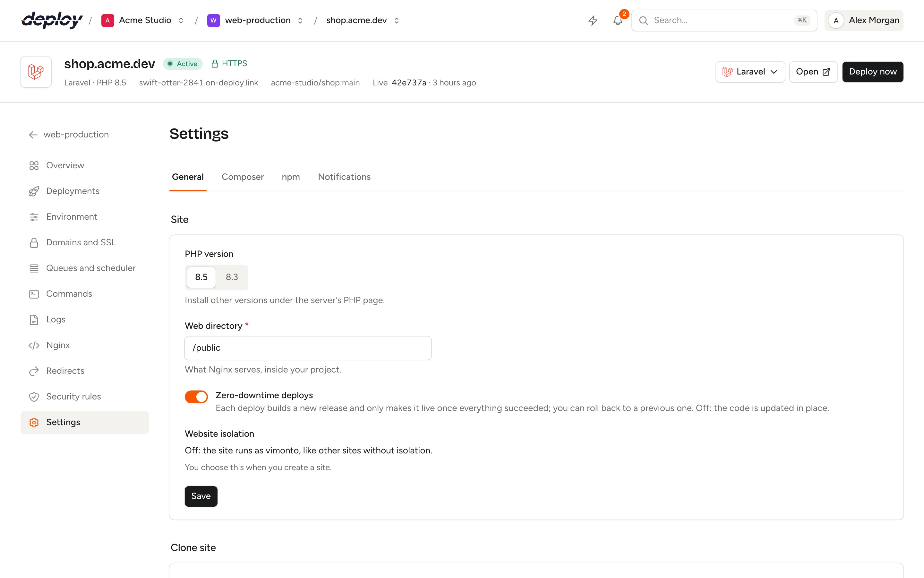
Task: Switch to the npm tab
Action: tap(291, 177)
